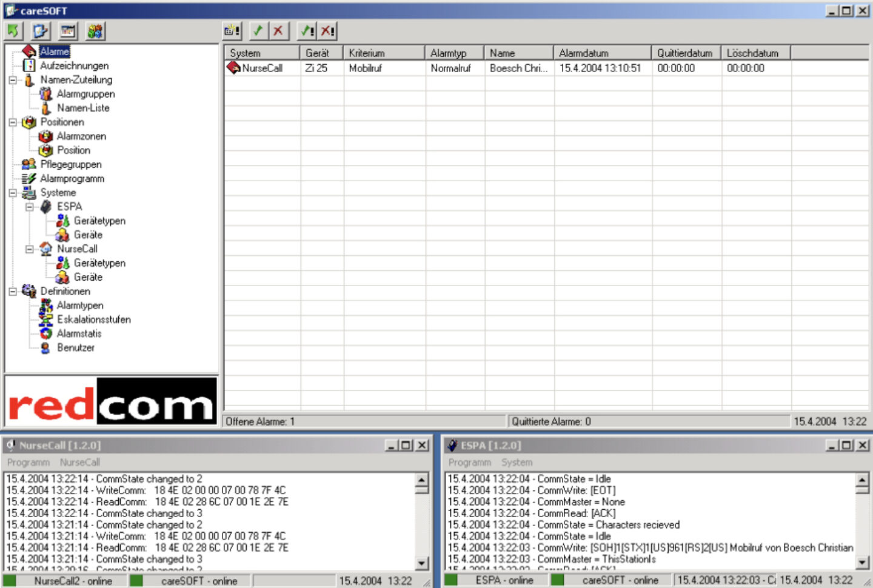Click the new alarm icon with exclamation
The width and height of the screenshot is (873, 588).
232,31
